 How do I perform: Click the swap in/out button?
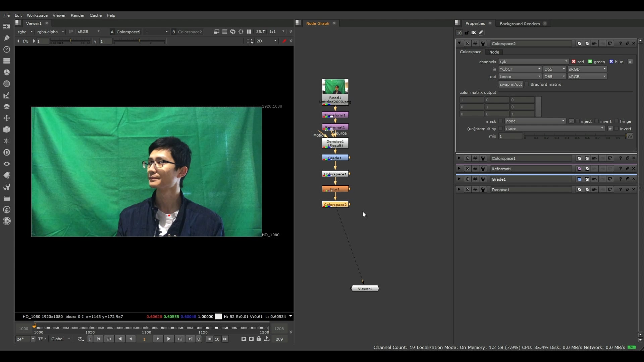pyautogui.click(x=511, y=84)
